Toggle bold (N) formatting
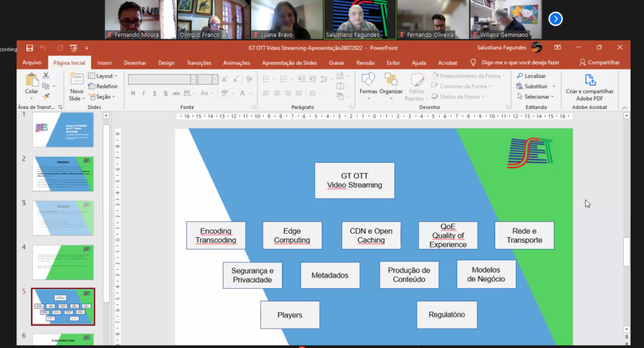Screen dimensions: 644x348 (x=133, y=93)
